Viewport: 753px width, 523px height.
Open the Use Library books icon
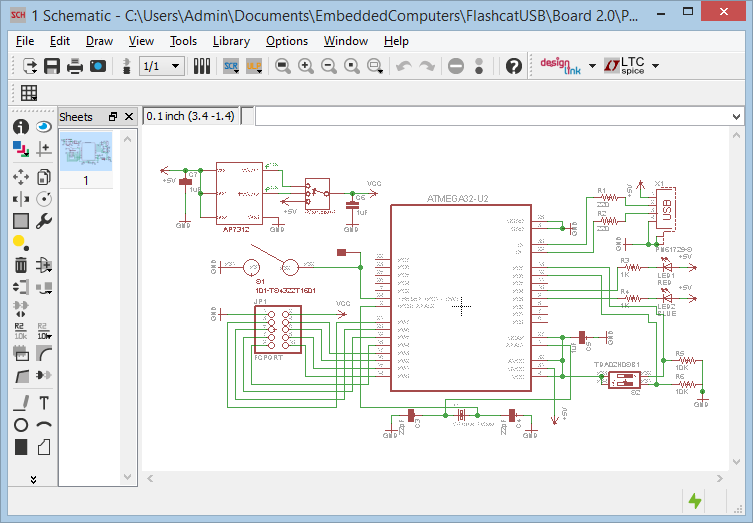click(x=202, y=66)
